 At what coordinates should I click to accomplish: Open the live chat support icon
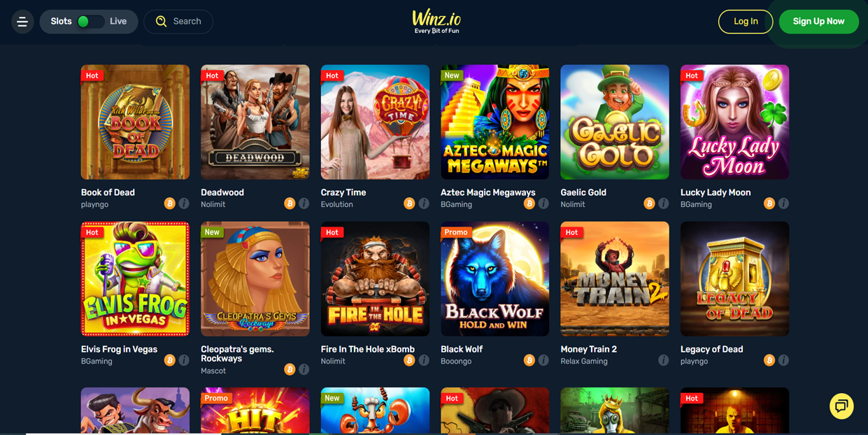(841, 406)
